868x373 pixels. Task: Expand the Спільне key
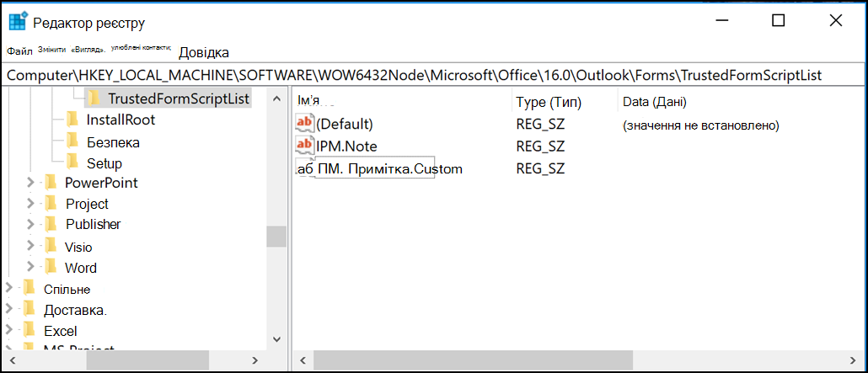pyautogui.click(x=9, y=288)
